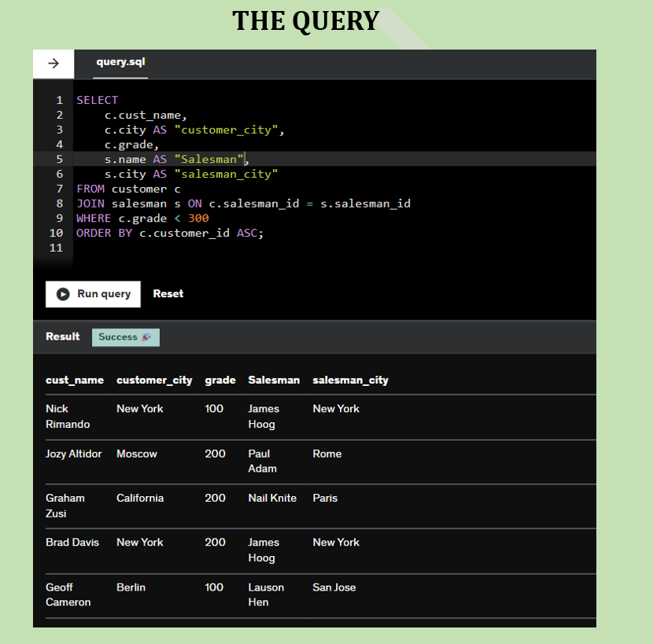Click the "Salesman" alias on line 5
Image resolution: width=653 pixels, height=644 pixels.
click(208, 159)
